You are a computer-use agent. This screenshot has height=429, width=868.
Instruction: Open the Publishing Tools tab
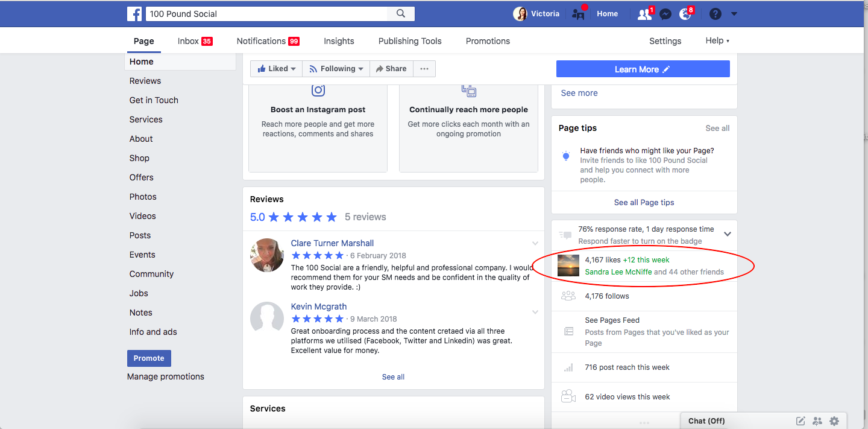pyautogui.click(x=410, y=41)
